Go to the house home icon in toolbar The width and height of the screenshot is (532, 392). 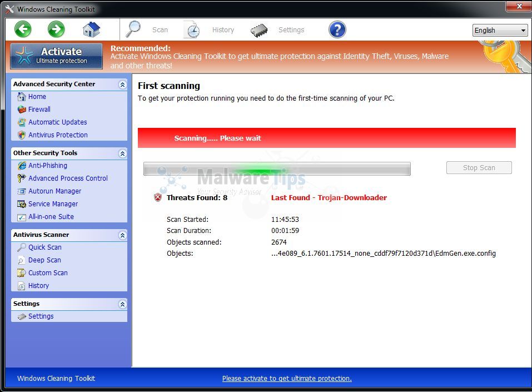(91, 29)
